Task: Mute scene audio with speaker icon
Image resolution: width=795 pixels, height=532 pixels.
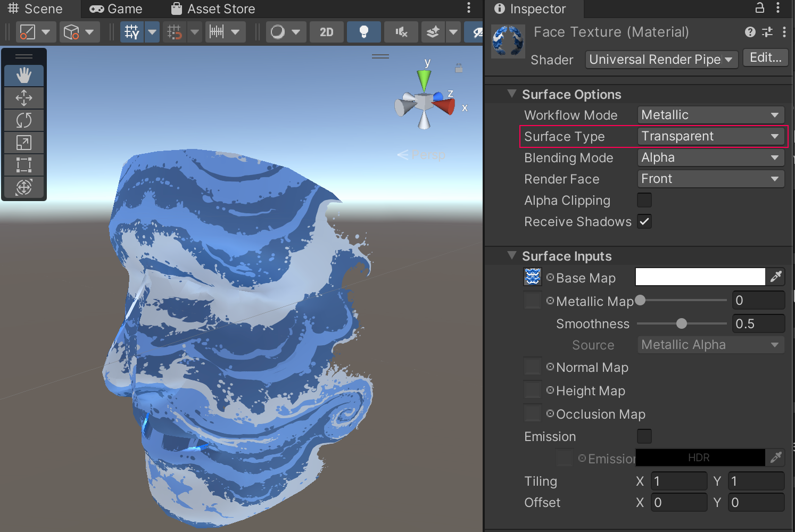Action: tap(401, 32)
